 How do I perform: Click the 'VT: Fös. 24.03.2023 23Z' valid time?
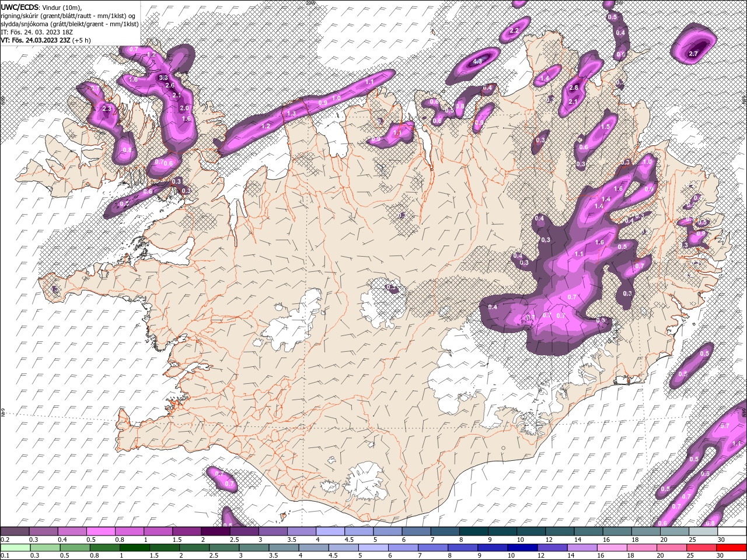pyautogui.click(x=36, y=40)
